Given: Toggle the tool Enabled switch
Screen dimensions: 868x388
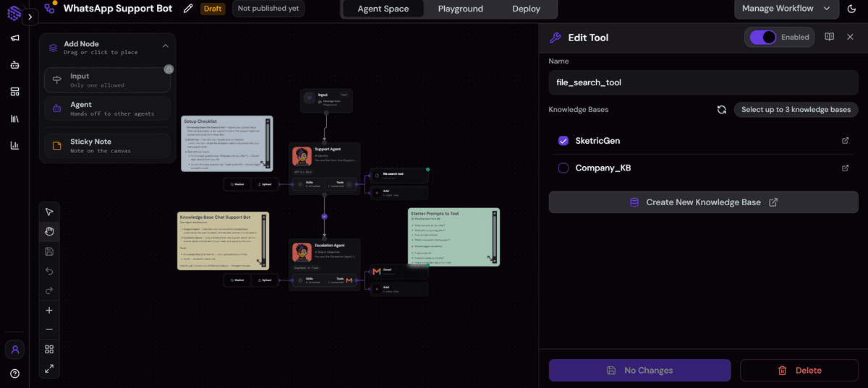Looking at the screenshot, I should [763, 37].
